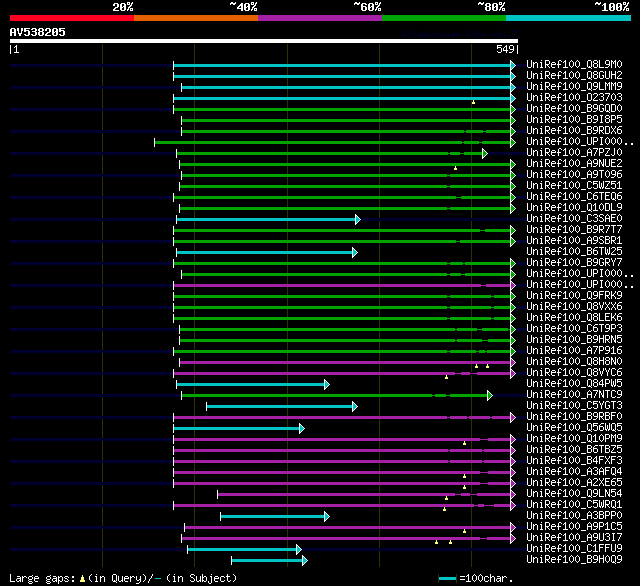Screen dimensions: 640x586
Task: Open hit UniRef100_Q9LMM9
Action: [x=574, y=87]
